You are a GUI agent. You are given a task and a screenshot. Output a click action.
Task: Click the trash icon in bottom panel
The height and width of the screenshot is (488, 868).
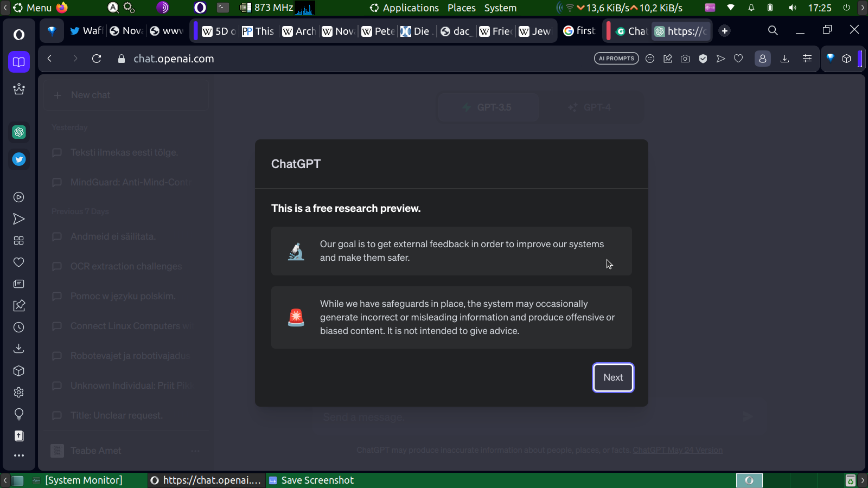point(850,480)
